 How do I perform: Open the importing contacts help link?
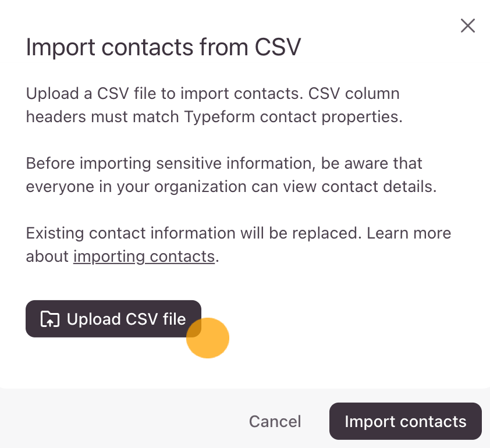[144, 257]
